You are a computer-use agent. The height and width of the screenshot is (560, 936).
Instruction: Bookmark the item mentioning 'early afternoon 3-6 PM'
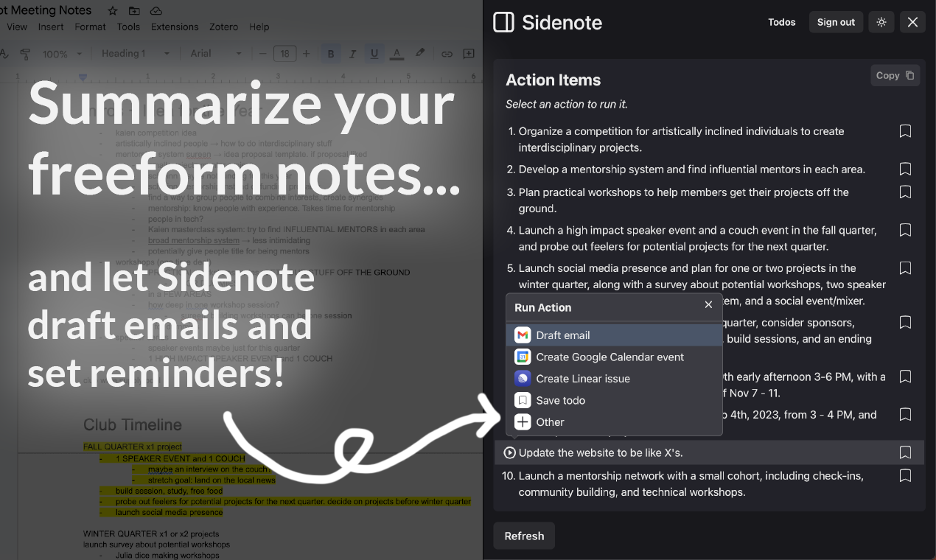(x=905, y=377)
